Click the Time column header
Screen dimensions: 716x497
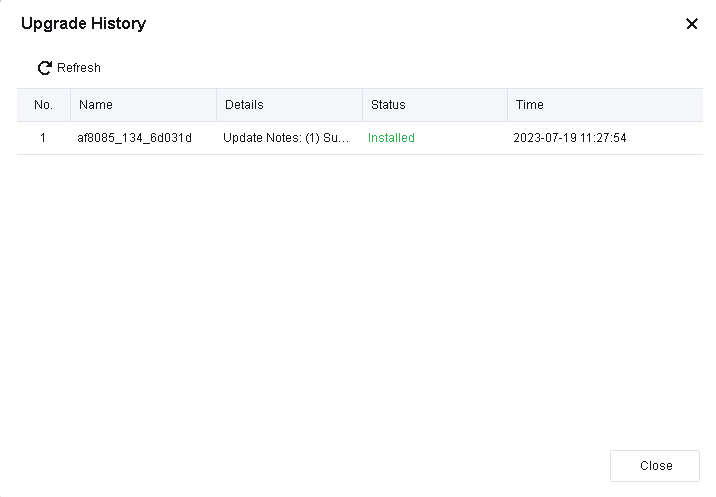tap(530, 105)
